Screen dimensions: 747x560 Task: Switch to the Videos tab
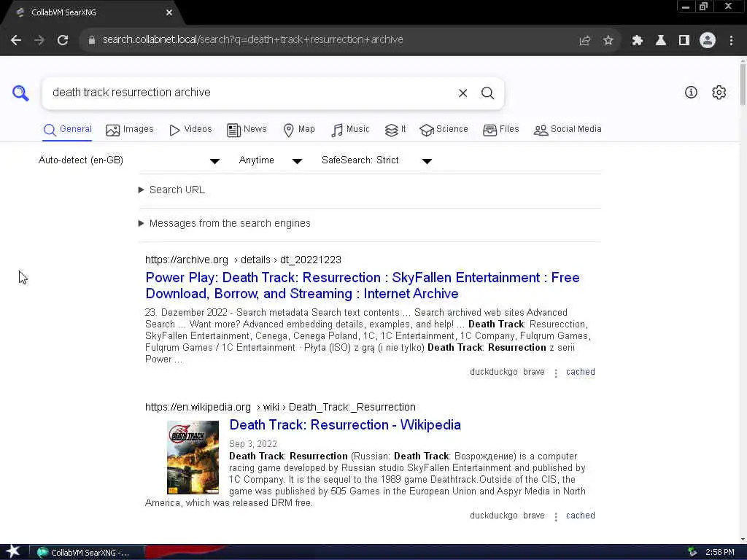(190, 130)
